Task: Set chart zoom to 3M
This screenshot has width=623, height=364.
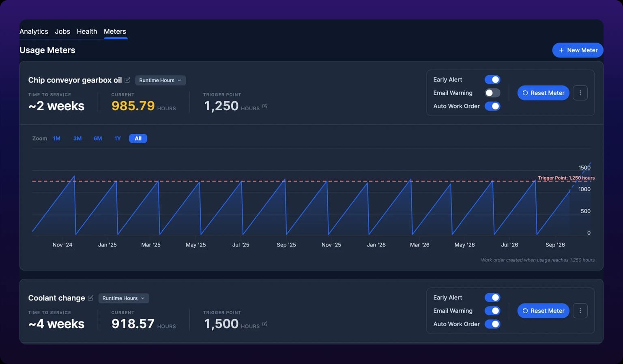Action: click(77, 139)
